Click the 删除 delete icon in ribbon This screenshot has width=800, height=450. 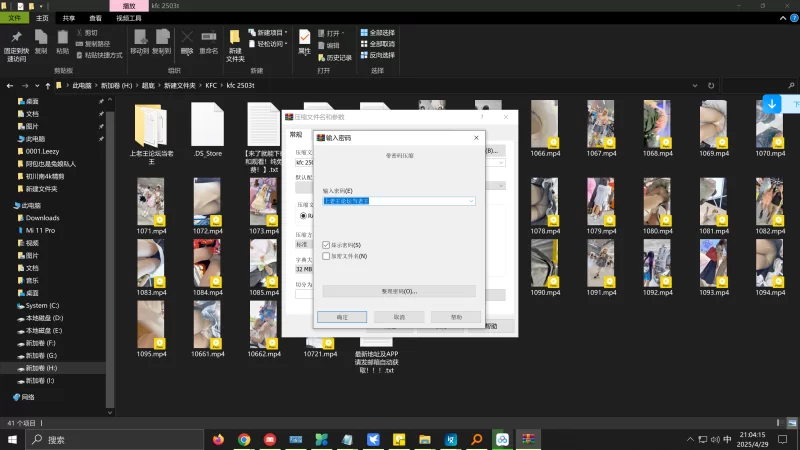tap(187, 38)
